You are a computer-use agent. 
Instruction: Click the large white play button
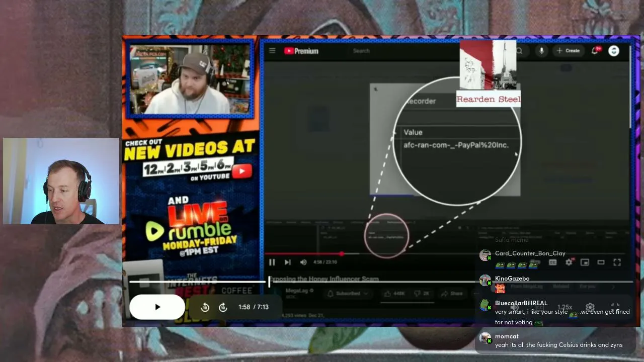pyautogui.click(x=157, y=307)
